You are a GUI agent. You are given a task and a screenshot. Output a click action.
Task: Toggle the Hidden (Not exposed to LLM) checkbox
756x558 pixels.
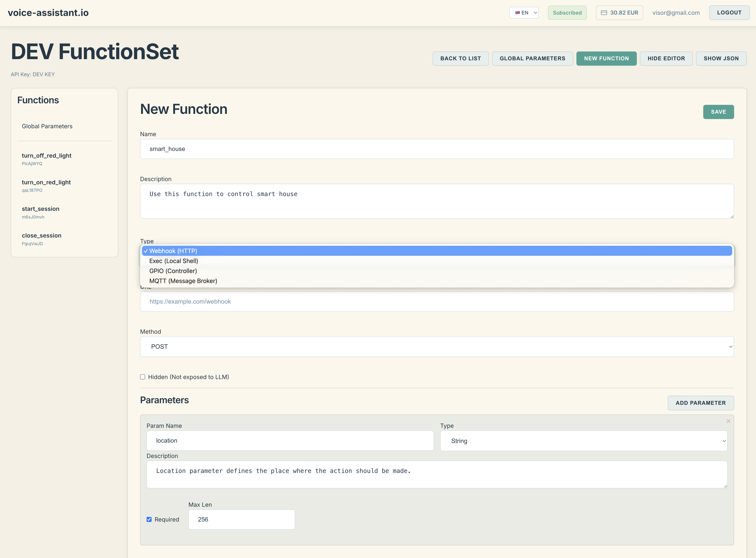(143, 377)
